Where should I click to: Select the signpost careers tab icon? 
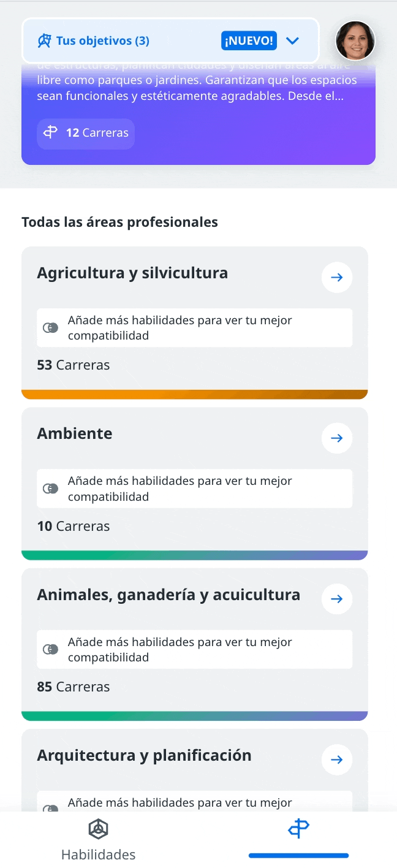(x=298, y=829)
